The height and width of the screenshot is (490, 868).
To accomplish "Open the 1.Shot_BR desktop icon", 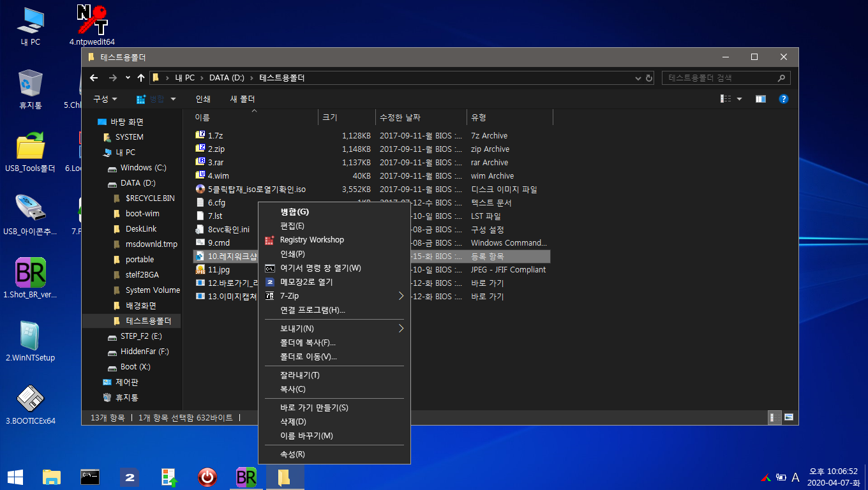I will pos(30,278).
